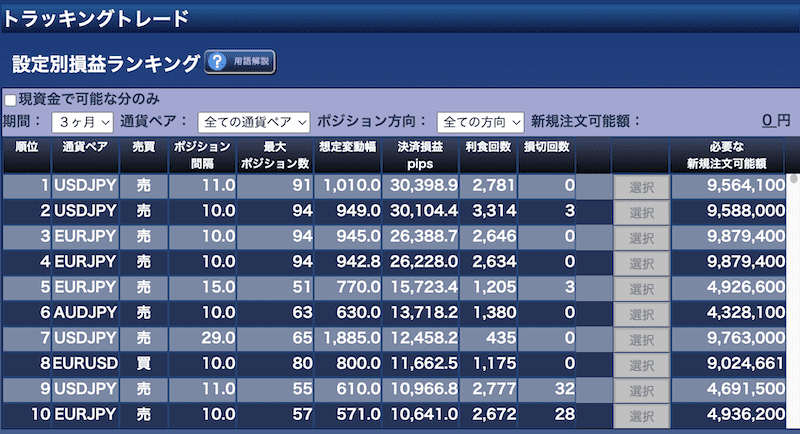
Task: Click the 0 円 order amount link
Action: click(x=776, y=120)
